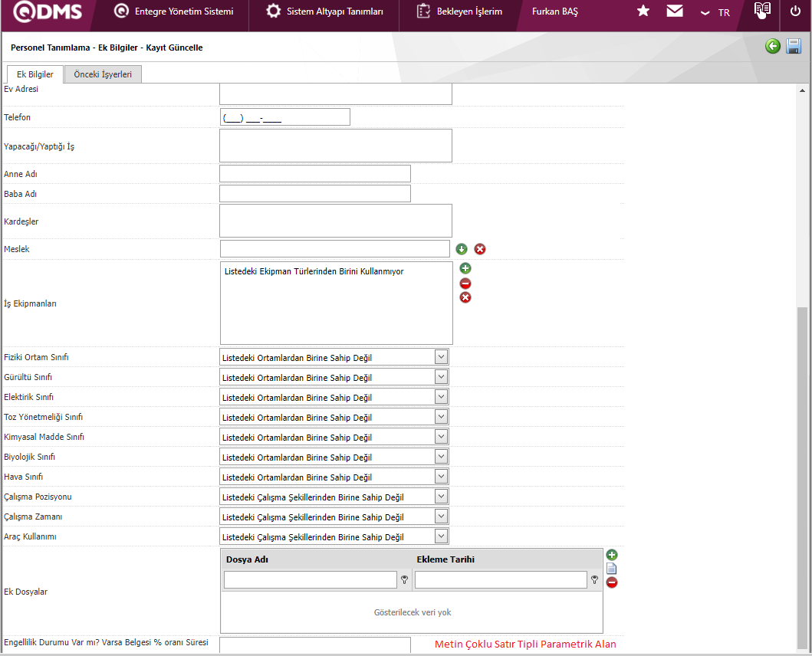This screenshot has width=812, height=656.
Task: Sort by Dosya Adı column header
Action: pyautogui.click(x=247, y=559)
